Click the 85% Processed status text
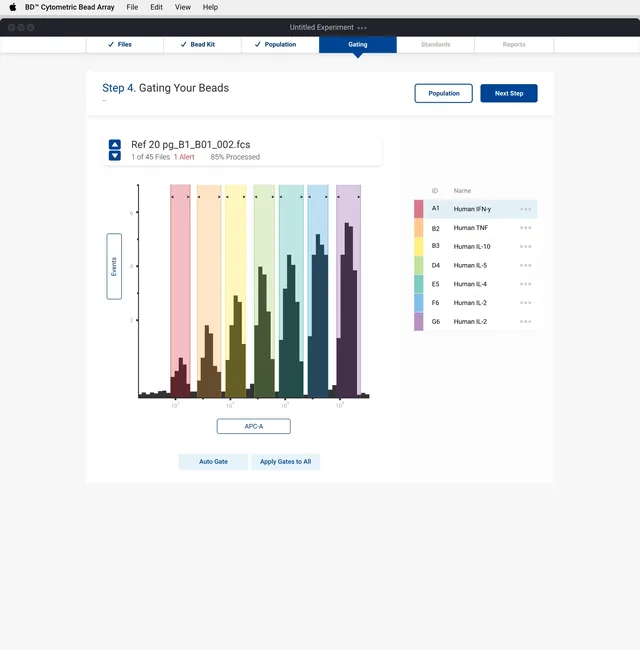640x650 pixels. [x=235, y=157]
